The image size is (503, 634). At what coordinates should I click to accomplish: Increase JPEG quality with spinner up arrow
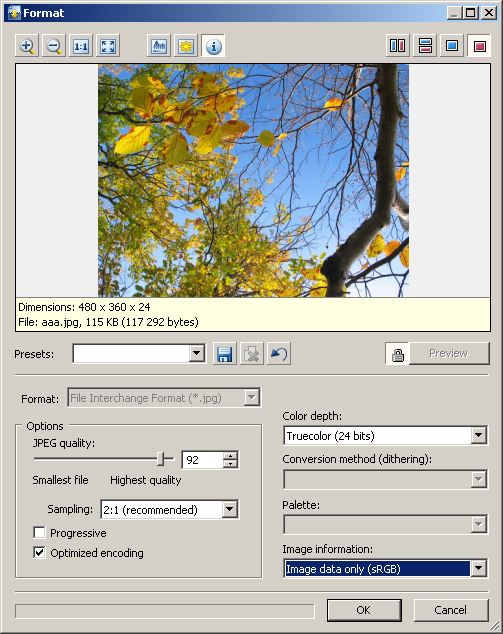tap(230, 456)
